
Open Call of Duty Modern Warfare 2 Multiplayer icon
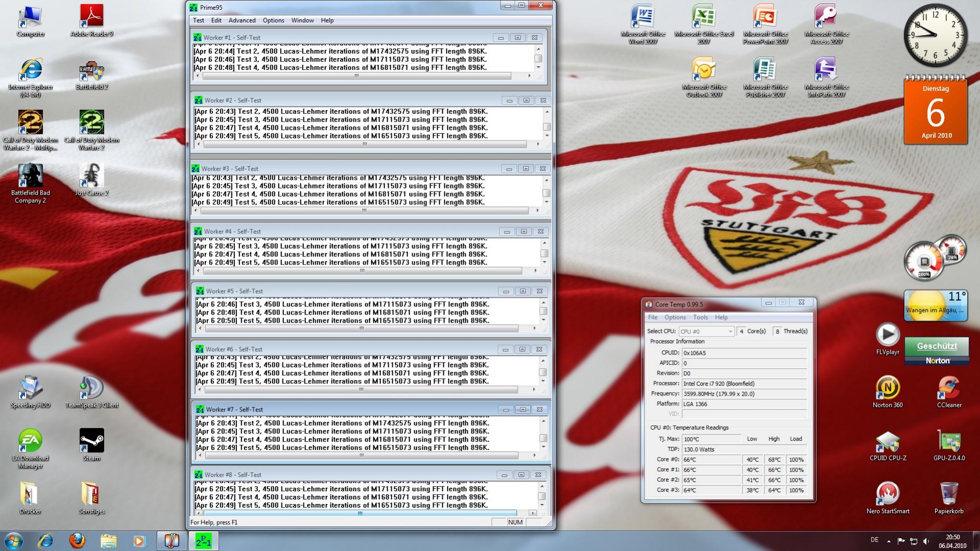click(x=30, y=131)
